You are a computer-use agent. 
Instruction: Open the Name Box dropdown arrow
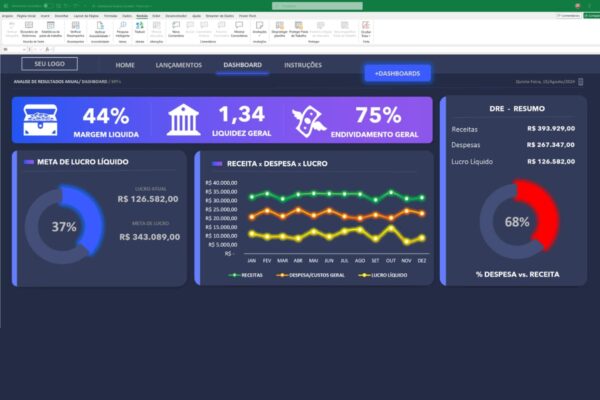[x=24, y=49]
